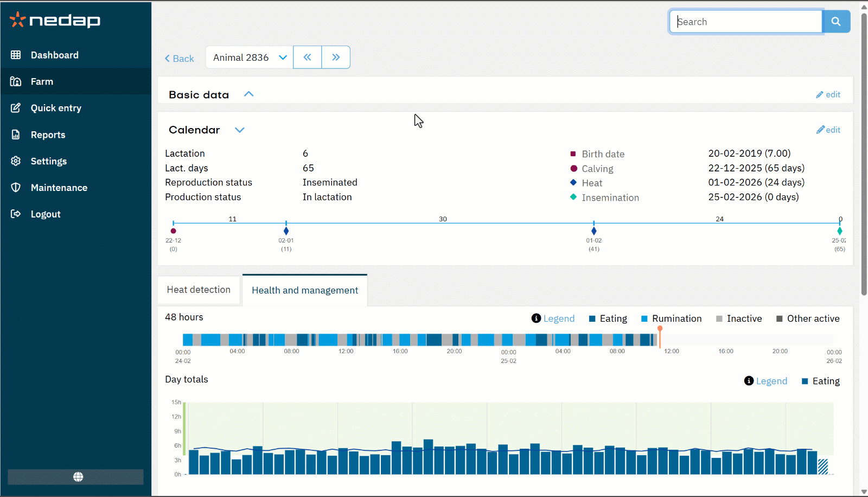Click the search magnifier button

(x=836, y=22)
